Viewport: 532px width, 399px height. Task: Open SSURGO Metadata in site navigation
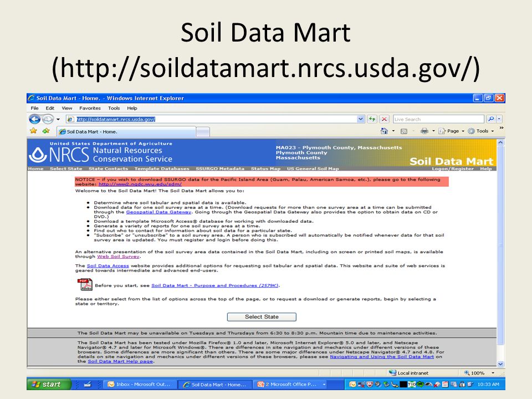tap(220, 168)
